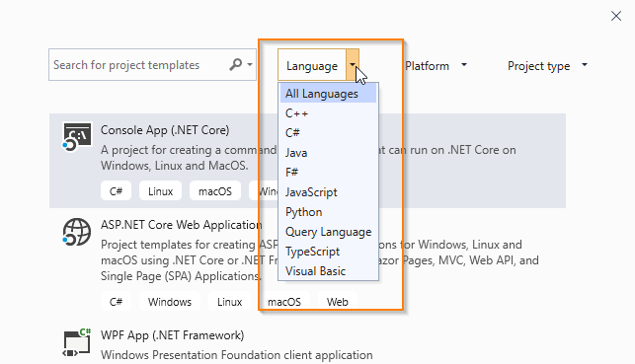Select C++ from the language list
The height and width of the screenshot is (364, 635).
(x=328, y=113)
